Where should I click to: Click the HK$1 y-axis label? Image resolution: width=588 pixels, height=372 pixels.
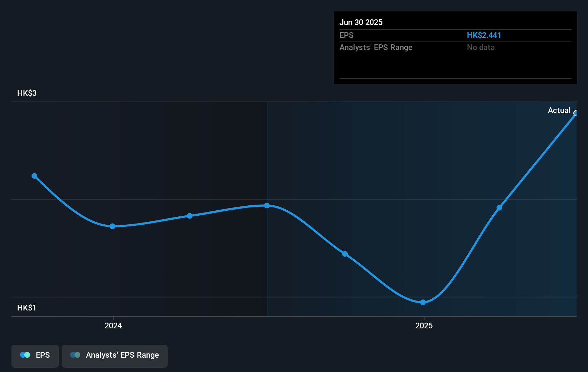coord(27,308)
